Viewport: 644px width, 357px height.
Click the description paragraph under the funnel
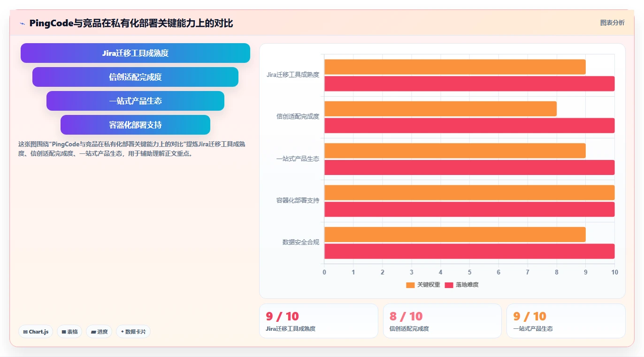click(x=131, y=149)
